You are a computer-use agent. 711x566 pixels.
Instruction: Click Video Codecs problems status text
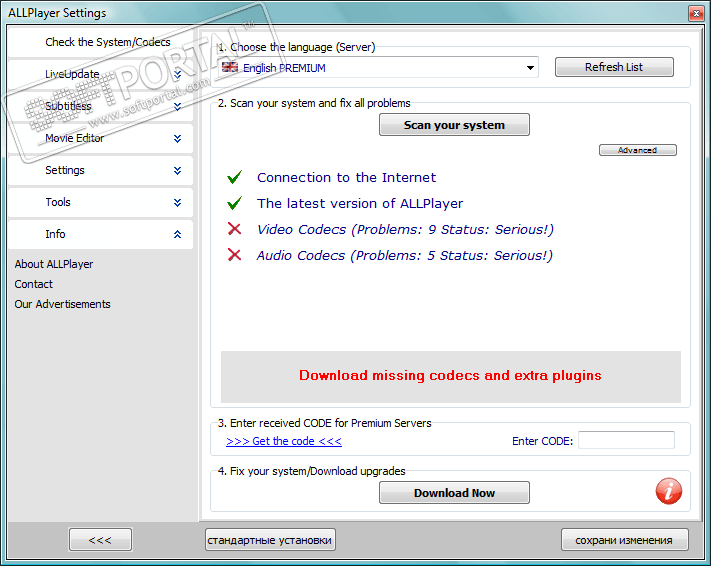coord(405,229)
